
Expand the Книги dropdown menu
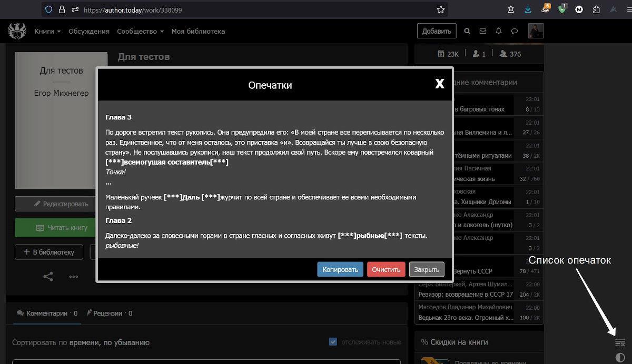tap(47, 32)
